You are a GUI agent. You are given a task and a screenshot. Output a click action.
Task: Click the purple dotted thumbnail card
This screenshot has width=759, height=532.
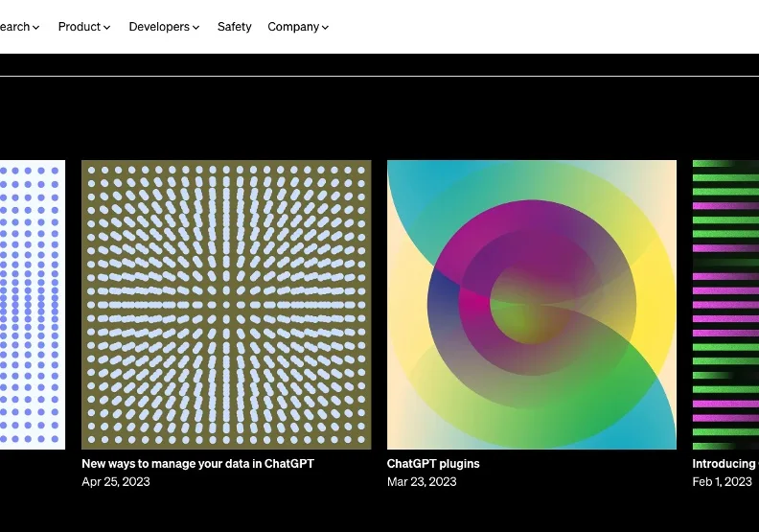tap(33, 305)
